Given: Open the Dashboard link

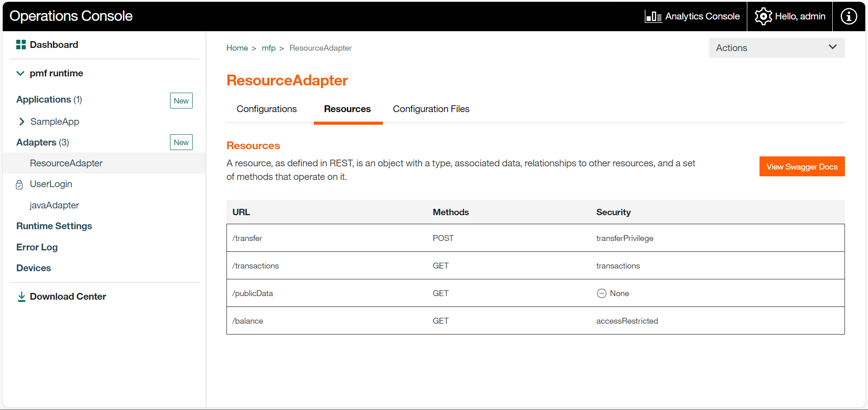Looking at the screenshot, I should (x=54, y=45).
